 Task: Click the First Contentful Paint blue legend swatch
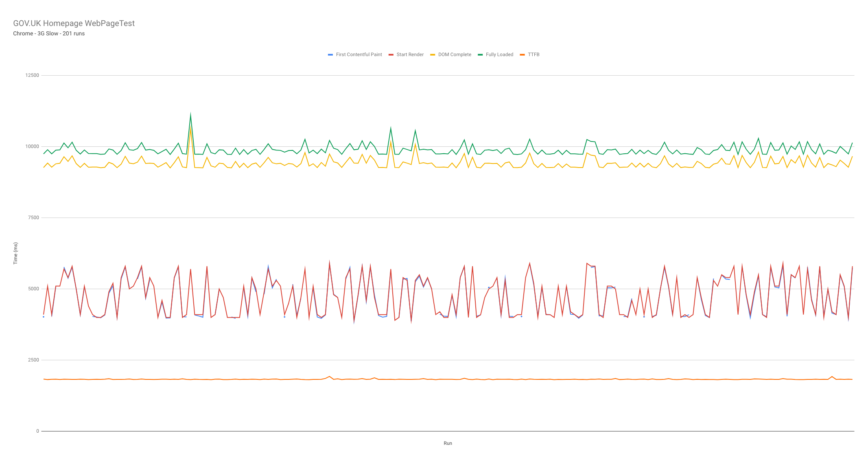click(330, 54)
